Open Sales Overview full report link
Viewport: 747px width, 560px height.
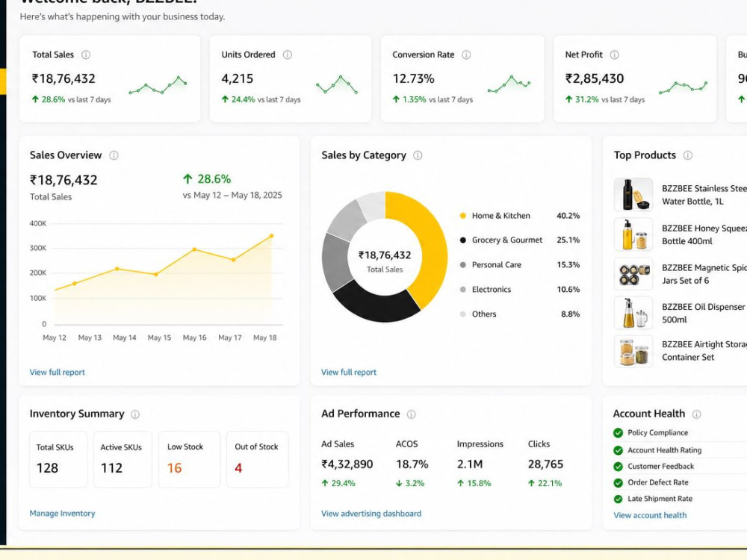[58, 373]
